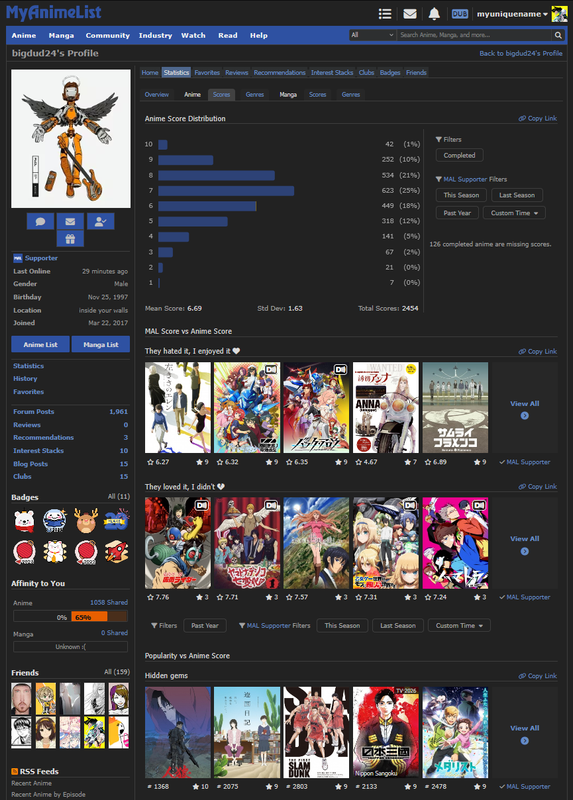The height and width of the screenshot is (800, 573).
Task: Toggle This Season in bottom filter row
Action: pos(342,626)
